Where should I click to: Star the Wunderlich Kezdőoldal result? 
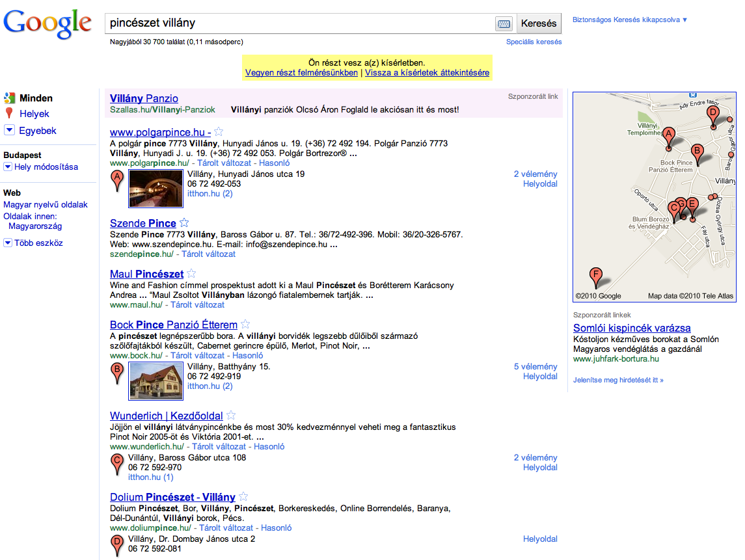(x=231, y=415)
